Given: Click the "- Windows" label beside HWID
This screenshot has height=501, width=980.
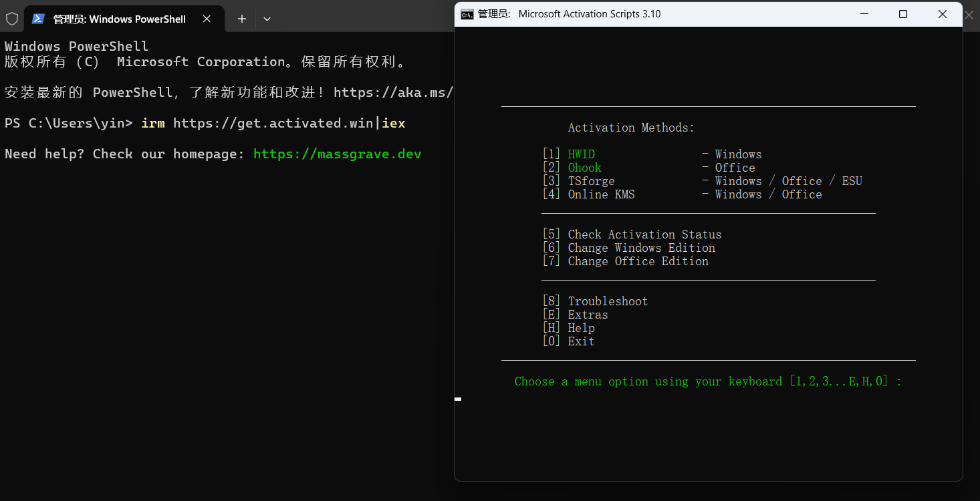Looking at the screenshot, I should coord(732,154).
